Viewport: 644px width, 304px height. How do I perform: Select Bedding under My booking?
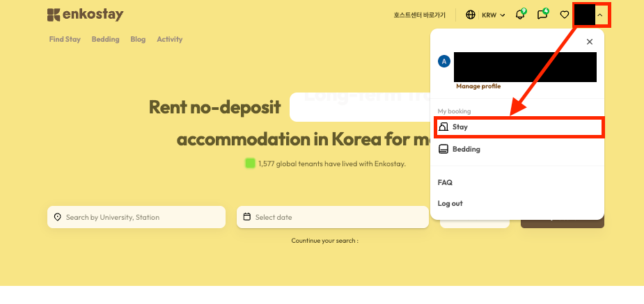[466, 149]
